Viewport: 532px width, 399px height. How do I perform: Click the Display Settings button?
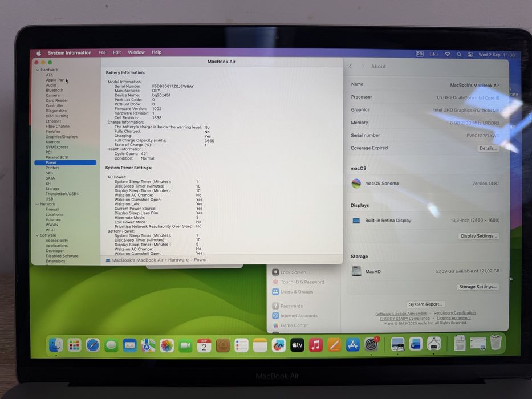click(479, 236)
